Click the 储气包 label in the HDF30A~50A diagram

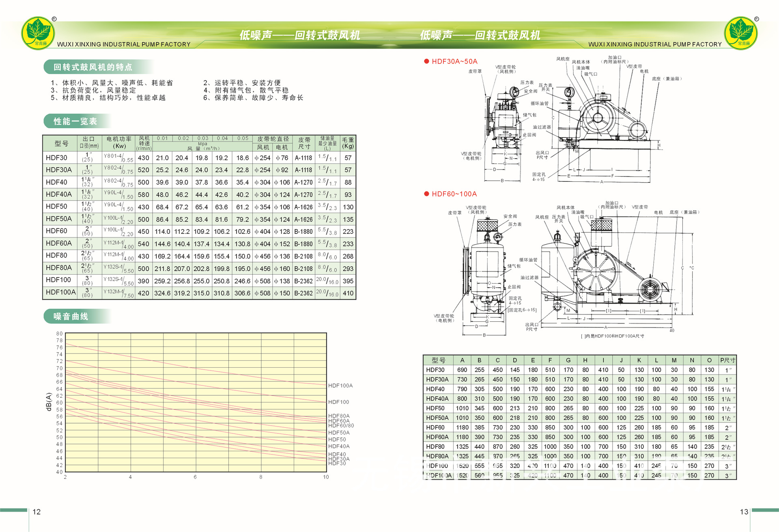529,115
